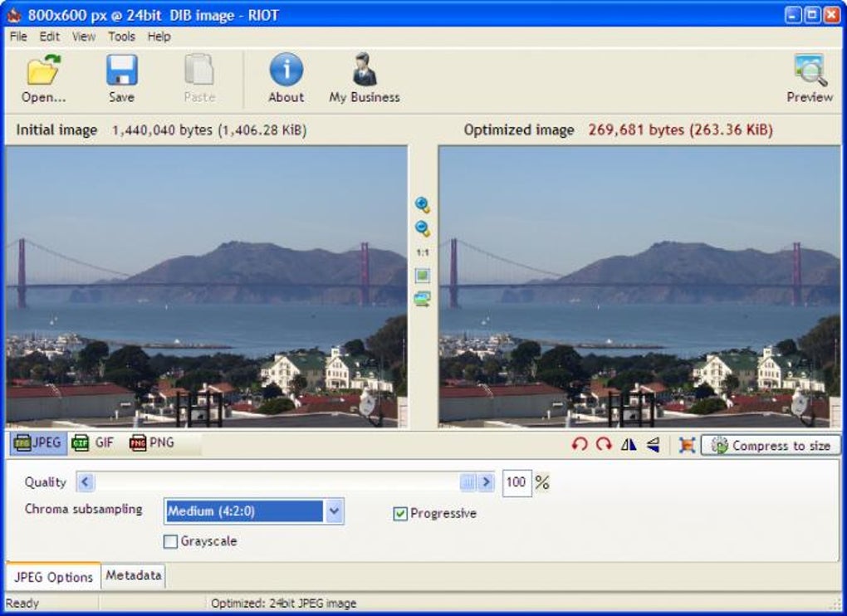Rotate the image right
Image resolution: width=847 pixels, height=616 pixels.
(x=605, y=445)
